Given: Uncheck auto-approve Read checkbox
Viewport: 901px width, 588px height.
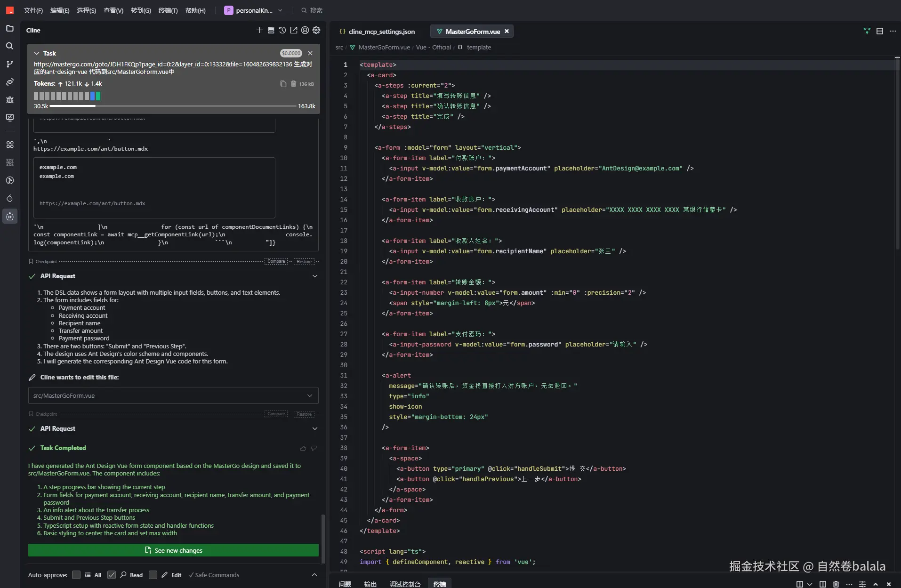Looking at the screenshot, I should [x=112, y=575].
